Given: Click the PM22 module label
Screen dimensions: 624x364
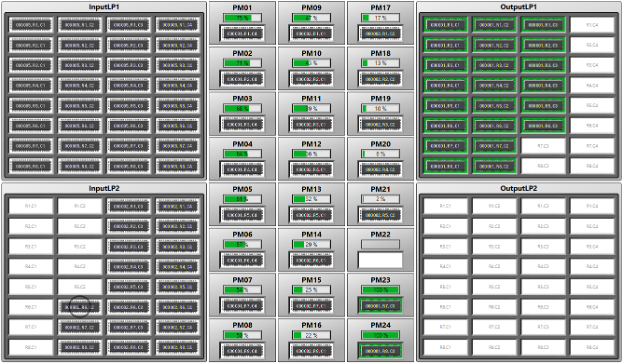Looking at the screenshot, I should 380,235.
